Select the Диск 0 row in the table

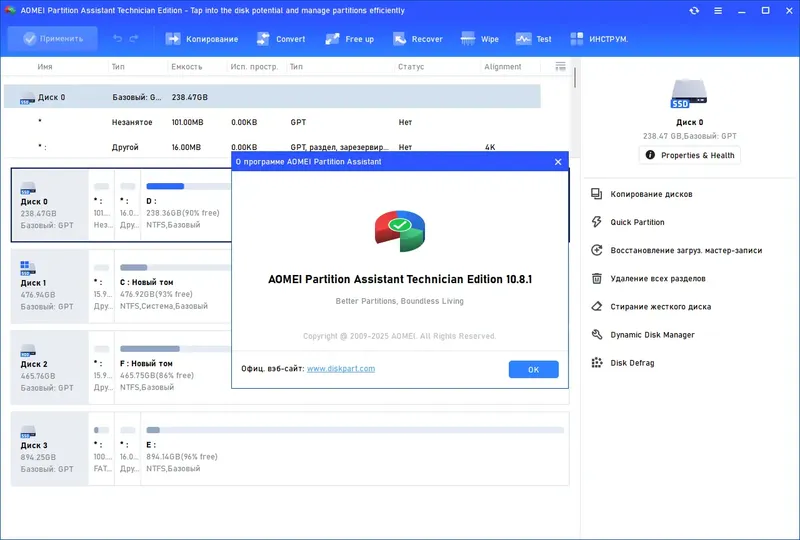272,96
